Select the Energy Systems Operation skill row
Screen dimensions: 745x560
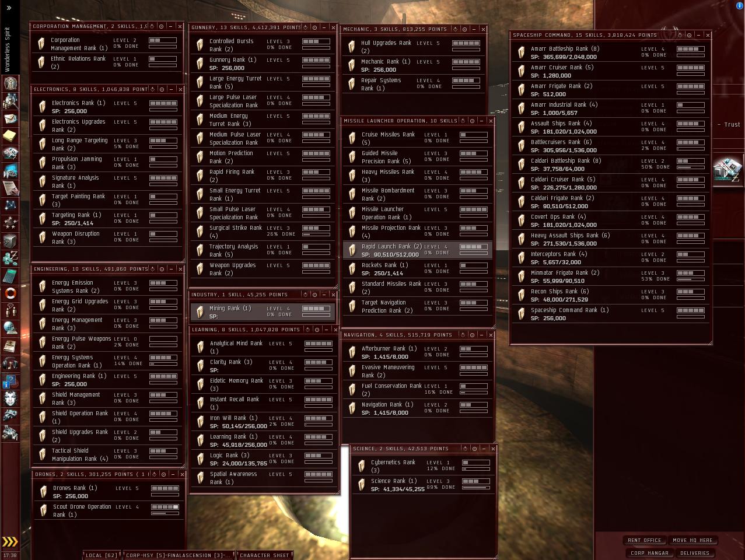point(107,361)
